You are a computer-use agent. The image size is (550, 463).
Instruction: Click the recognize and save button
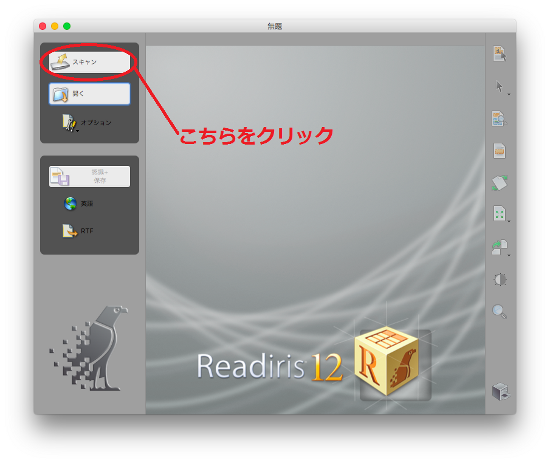tap(89, 176)
